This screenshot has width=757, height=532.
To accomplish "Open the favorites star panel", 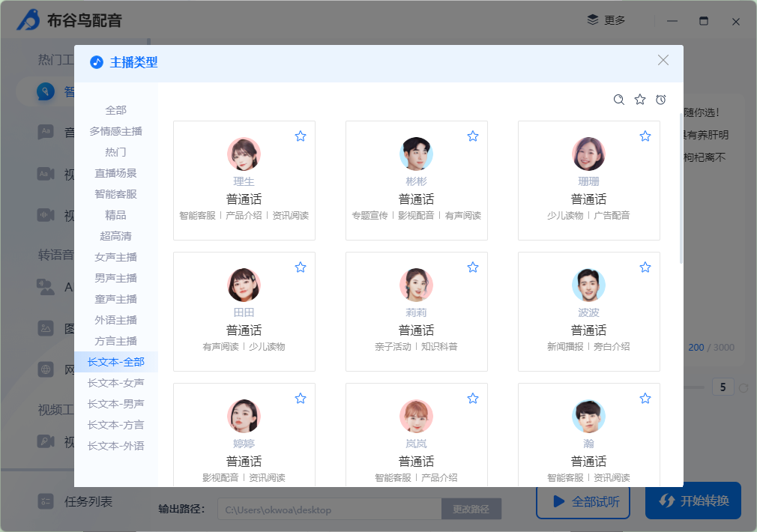I will click(639, 99).
